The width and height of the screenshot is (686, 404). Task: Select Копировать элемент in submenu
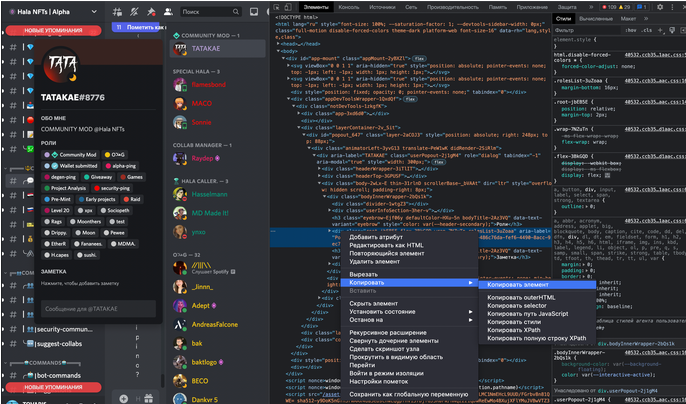(537, 285)
